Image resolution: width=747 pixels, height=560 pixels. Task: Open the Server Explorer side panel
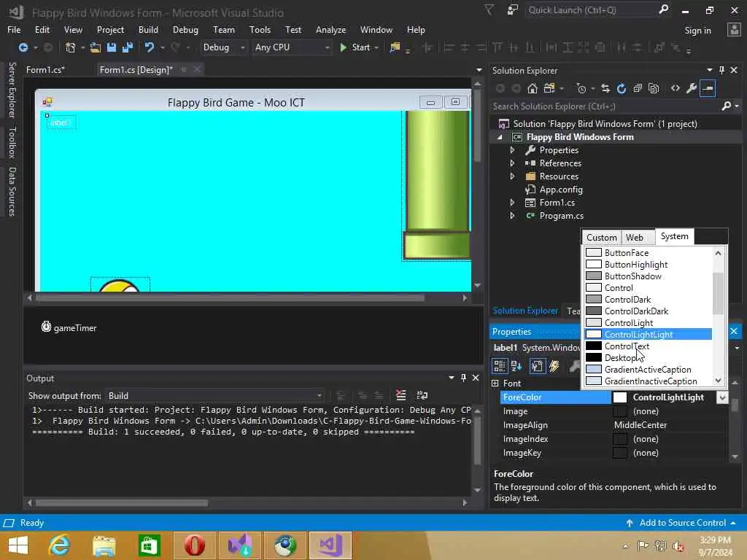[x=12, y=90]
